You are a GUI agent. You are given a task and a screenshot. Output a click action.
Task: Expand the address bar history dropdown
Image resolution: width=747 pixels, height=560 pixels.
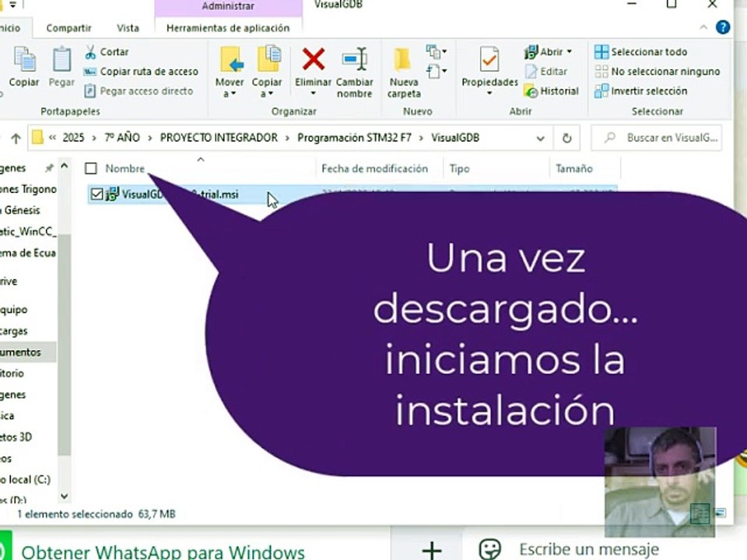[540, 138]
